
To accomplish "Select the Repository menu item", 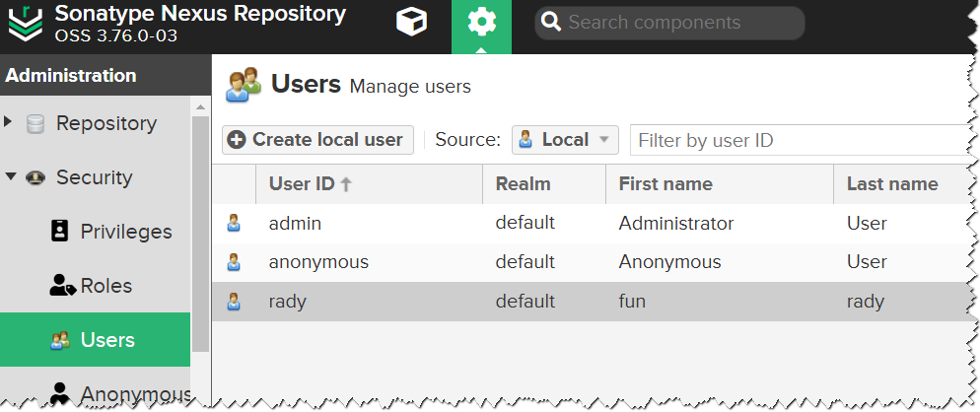I will coord(95,123).
